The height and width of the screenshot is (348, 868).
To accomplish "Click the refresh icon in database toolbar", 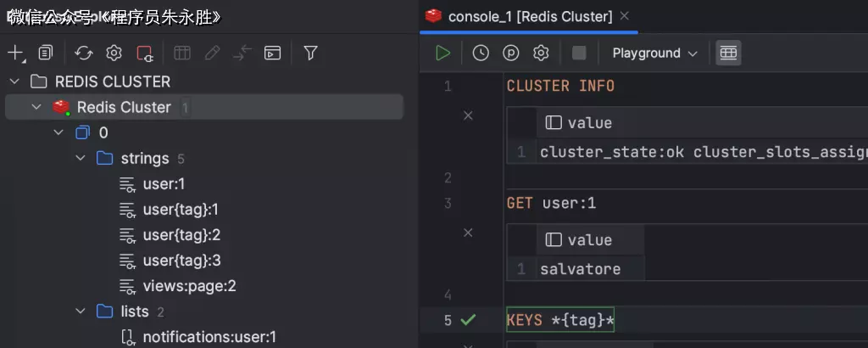I will coord(83,53).
